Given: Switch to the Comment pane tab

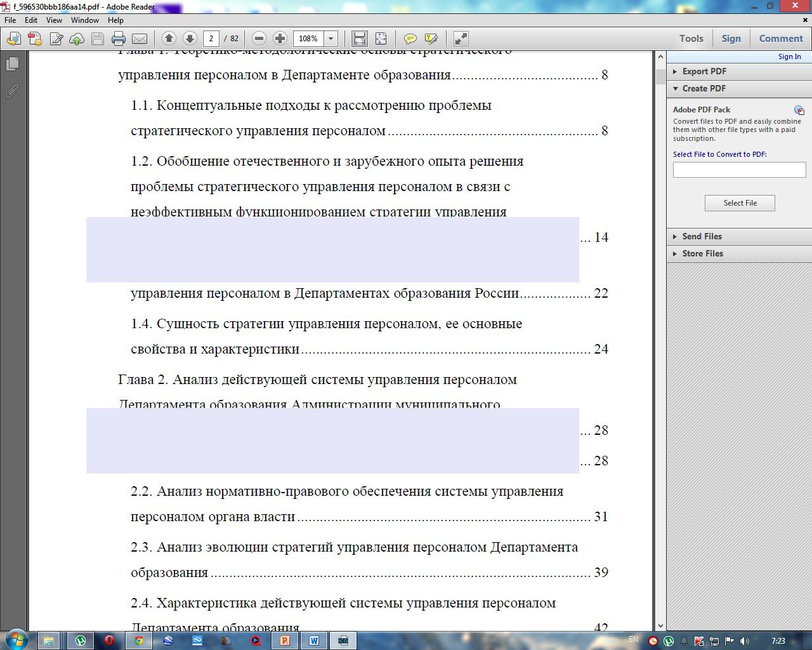Looking at the screenshot, I should [x=781, y=39].
